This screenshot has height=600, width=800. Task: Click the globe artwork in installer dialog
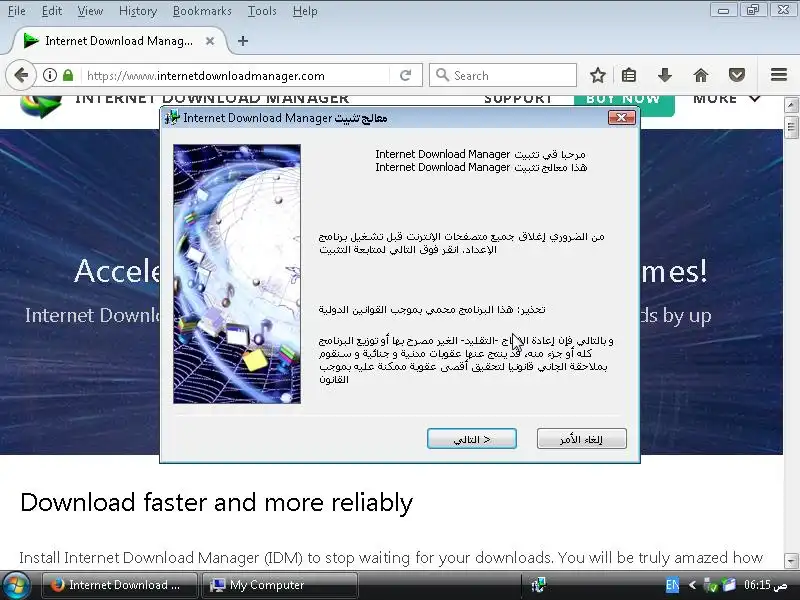[x=237, y=273]
